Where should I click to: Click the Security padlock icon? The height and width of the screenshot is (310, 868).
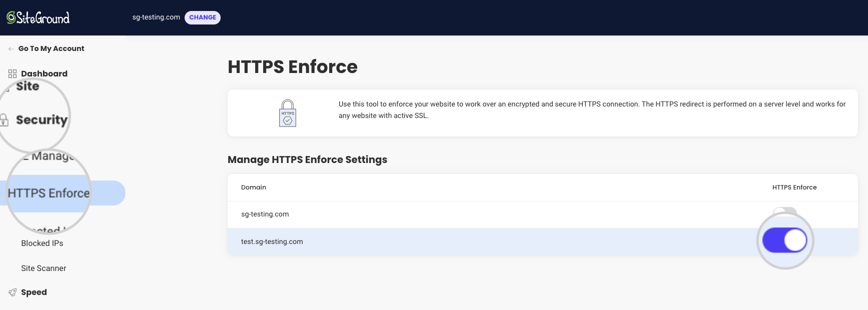(x=4, y=120)
